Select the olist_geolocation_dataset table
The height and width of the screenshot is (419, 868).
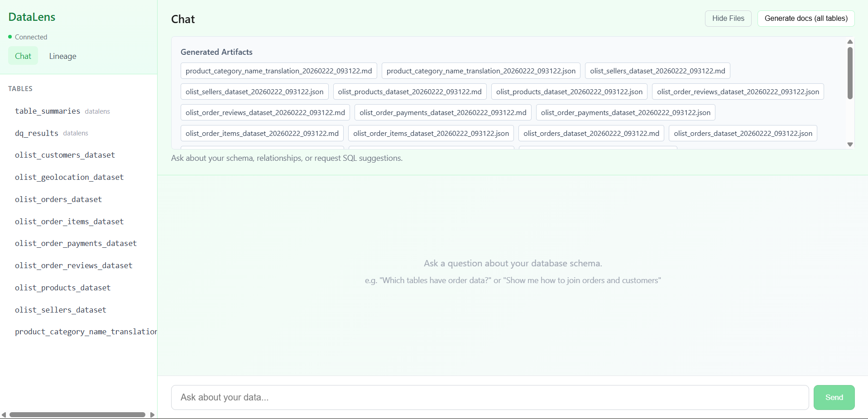(69, 177)
